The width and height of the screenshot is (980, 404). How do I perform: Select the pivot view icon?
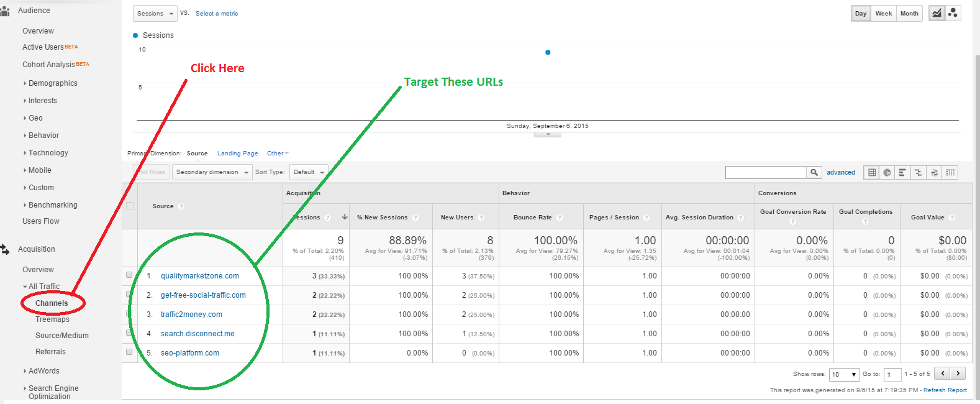click(x=950, y=172)
